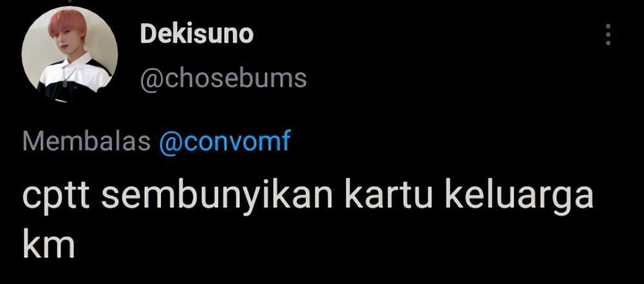Click the @chosebums username handle

tap(223, 78)
